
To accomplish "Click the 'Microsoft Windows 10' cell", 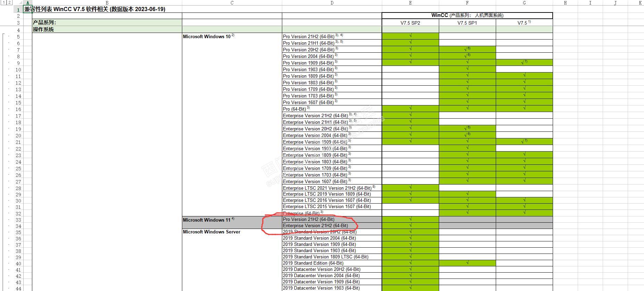I will click(232, 36).
